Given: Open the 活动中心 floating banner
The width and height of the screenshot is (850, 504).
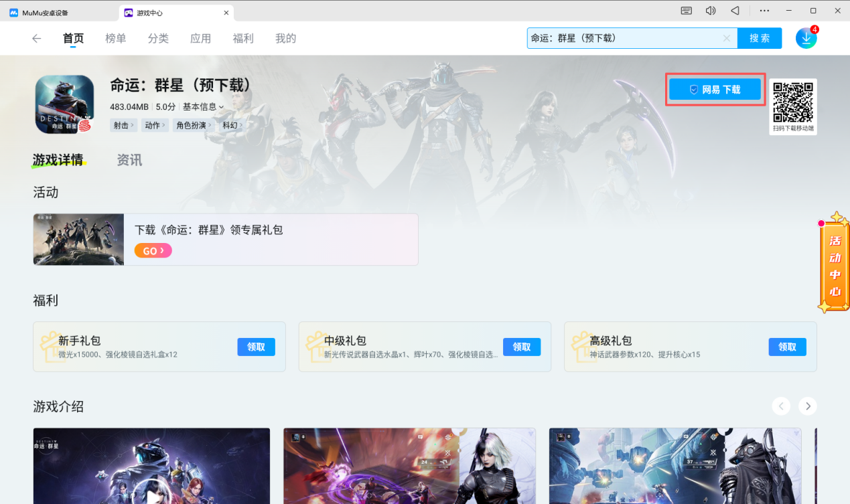Looking at the screenshot, I should [835, 264].
